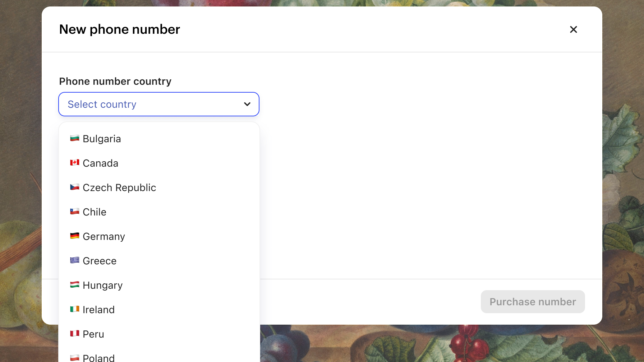Close the New phone number dialog

coord(573,29)
